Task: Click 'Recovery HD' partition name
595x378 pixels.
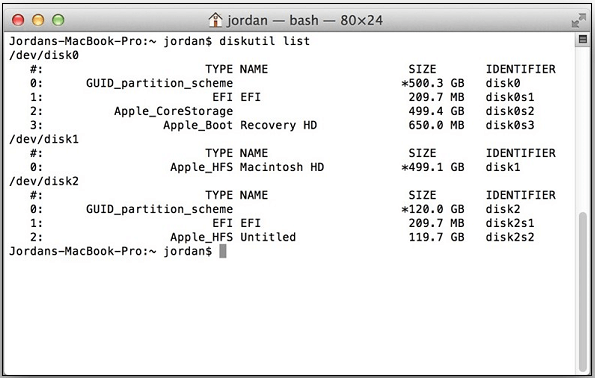Action: coord(279,125)
